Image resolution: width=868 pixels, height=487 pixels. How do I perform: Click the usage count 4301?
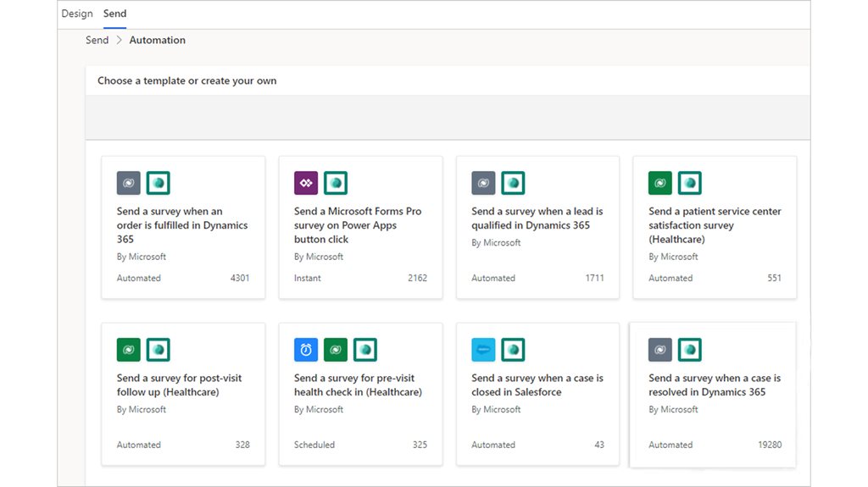240,278
